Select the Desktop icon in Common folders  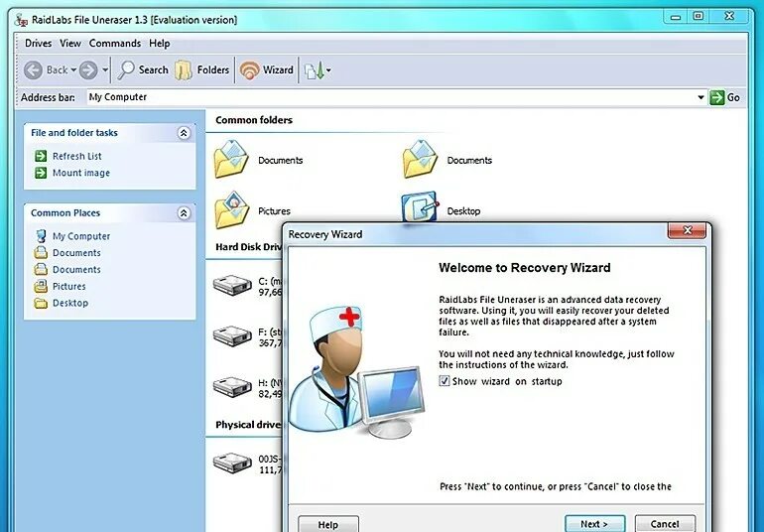[420, 207]
